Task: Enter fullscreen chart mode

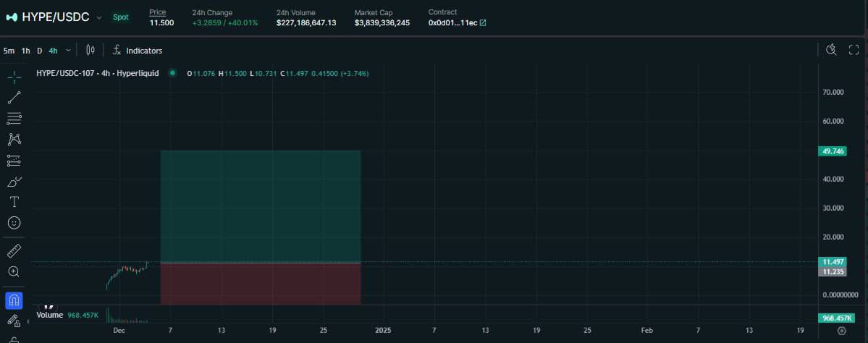Action: tap(854, 51)
